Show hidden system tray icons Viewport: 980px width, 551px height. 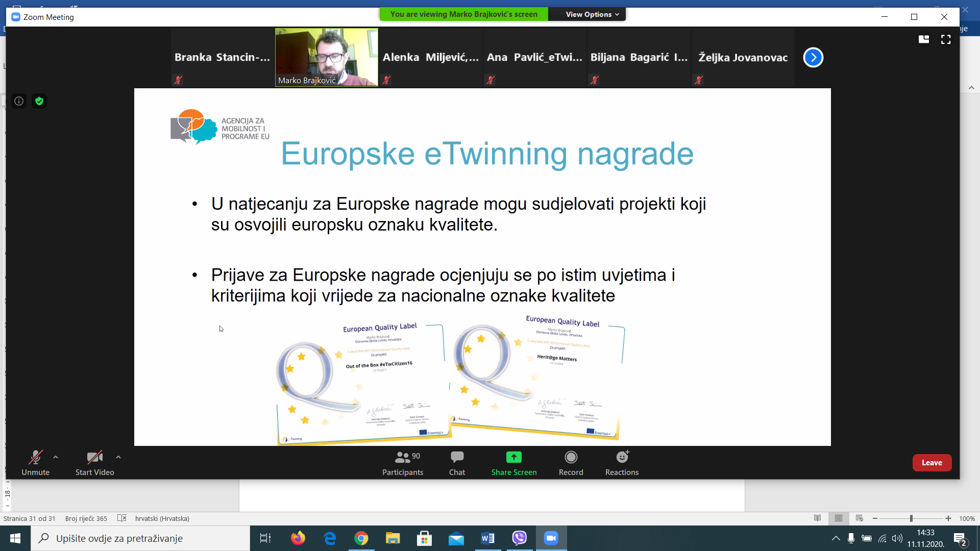click(836, 538)
